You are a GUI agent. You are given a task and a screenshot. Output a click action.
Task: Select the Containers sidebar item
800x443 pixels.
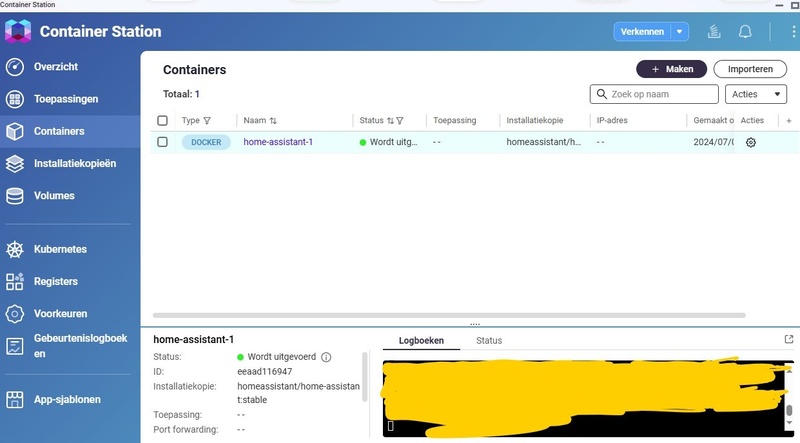pyautogui.click(x=70, y=131)
